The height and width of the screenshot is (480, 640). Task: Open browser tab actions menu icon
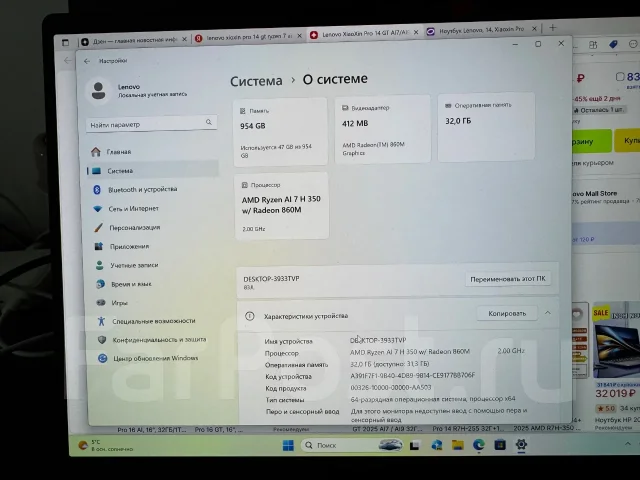(65, 42)
